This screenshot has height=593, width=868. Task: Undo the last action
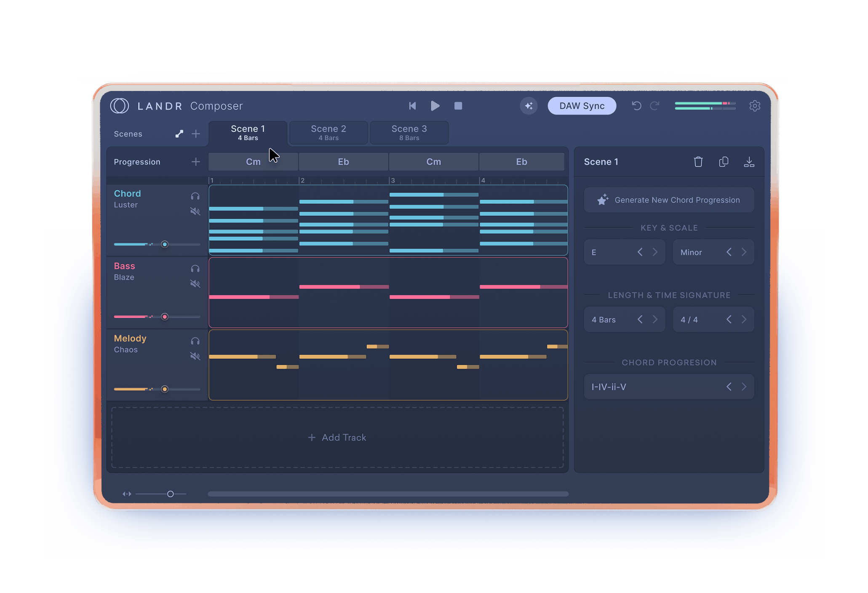[636, 106]
